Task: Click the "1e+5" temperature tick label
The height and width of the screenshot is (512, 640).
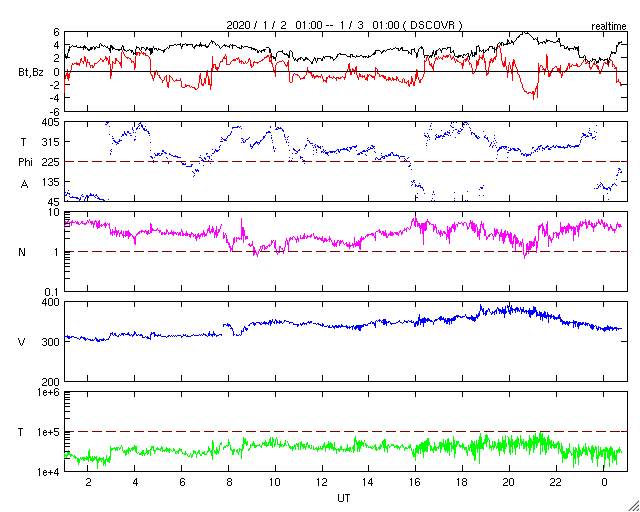Action: pos(49,432)
